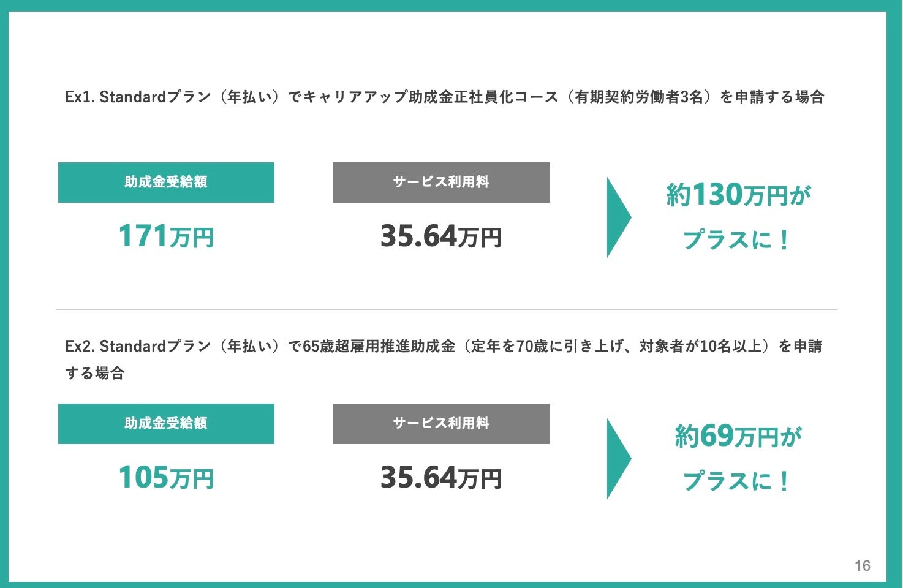Screen dimensions: 903x588
Task: Click the slide page number 16
Action: coord(862,566)
